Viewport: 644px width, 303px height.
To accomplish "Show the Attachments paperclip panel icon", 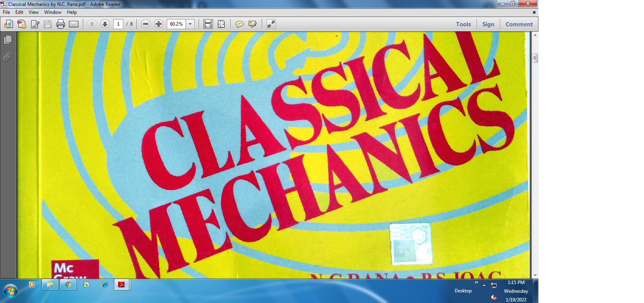I will [x=7, y=57].
